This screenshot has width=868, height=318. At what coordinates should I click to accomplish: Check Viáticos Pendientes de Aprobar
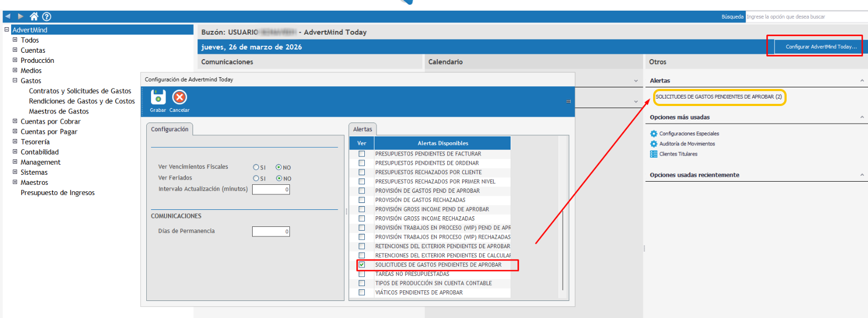click(362, 292)
